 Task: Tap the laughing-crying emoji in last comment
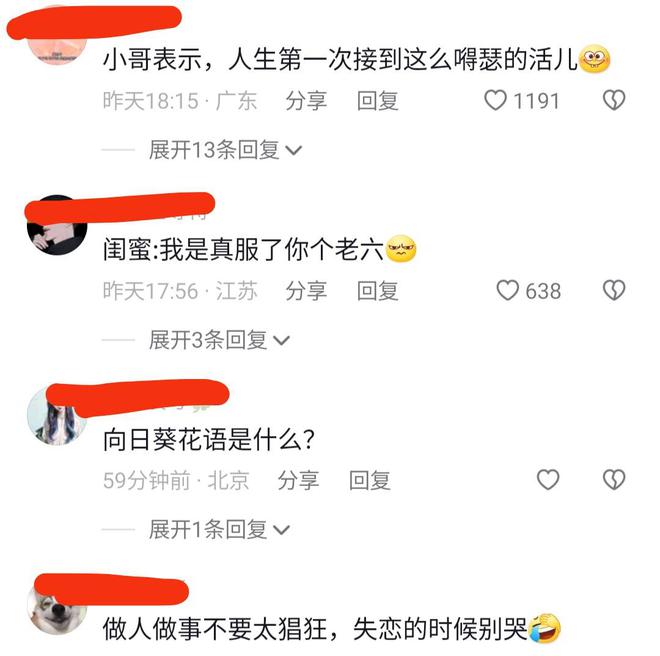pyautogui.click(x=545, y=628)
